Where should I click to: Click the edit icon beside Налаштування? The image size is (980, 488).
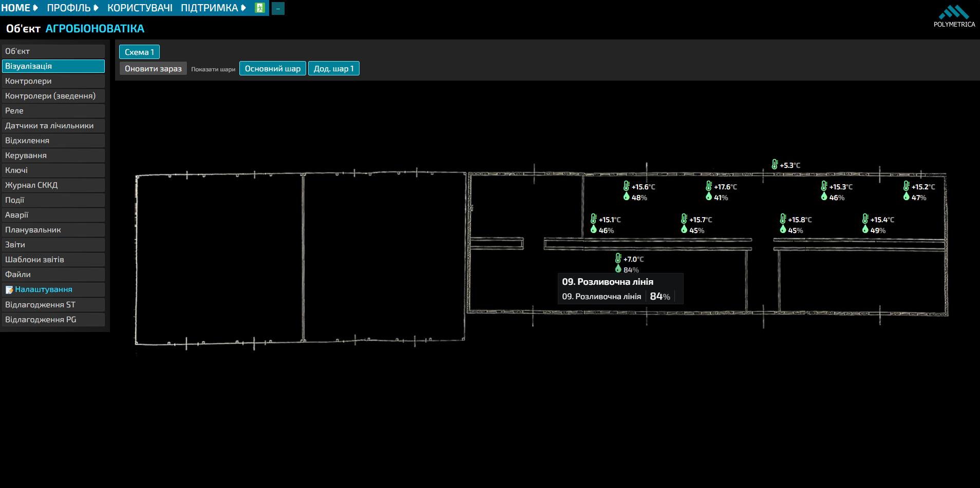click(9, 290)
